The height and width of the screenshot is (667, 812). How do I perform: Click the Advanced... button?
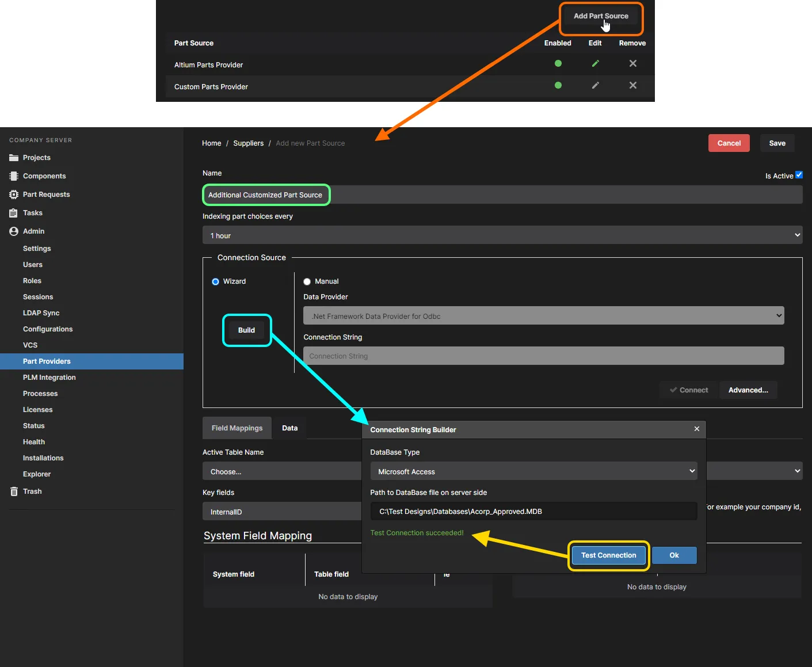748,390
